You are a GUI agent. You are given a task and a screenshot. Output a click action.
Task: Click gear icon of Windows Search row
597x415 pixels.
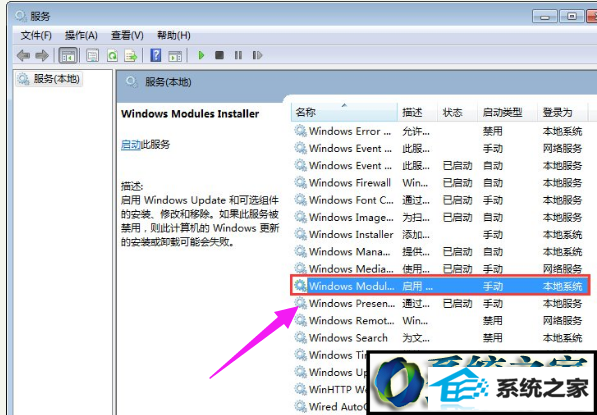click(x=300, y=337)
